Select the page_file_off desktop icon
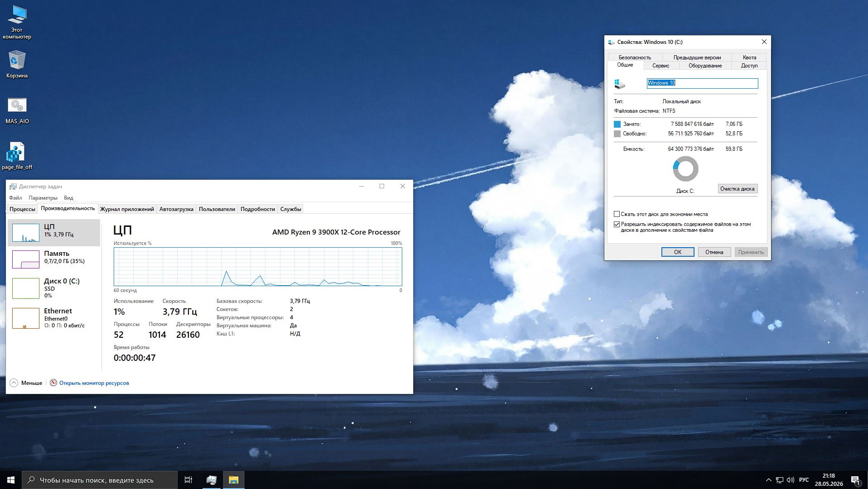Image resolution: width=868 pixels, height=489 pixels. pyautogui.click(x=17, y=156)
